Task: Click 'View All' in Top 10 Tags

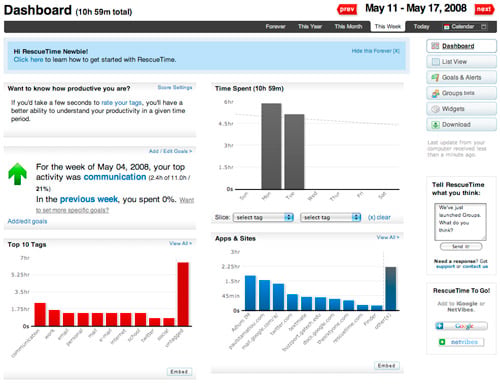Action: pyautogui.click(x=180, y=243)
